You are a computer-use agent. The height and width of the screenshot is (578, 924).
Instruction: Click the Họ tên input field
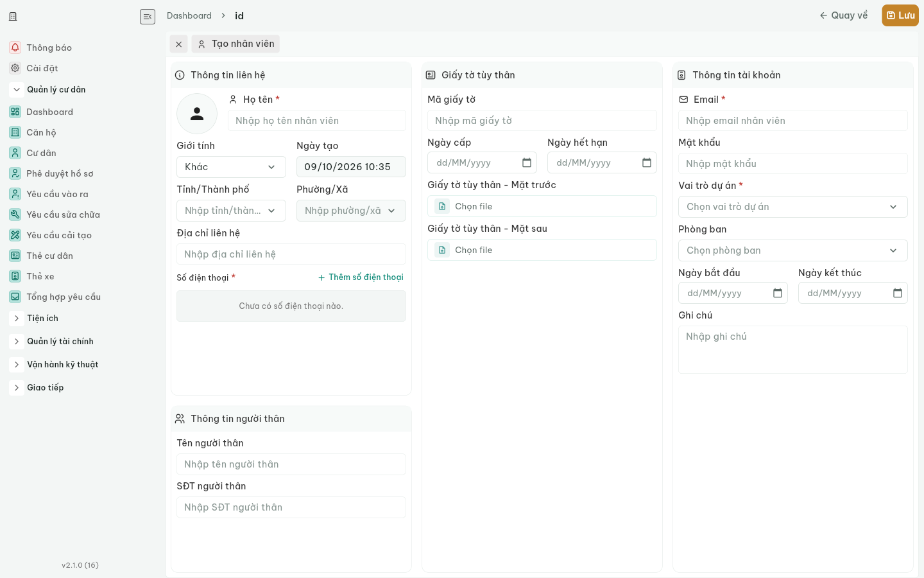pyautogui.click(x=317, y=121)
